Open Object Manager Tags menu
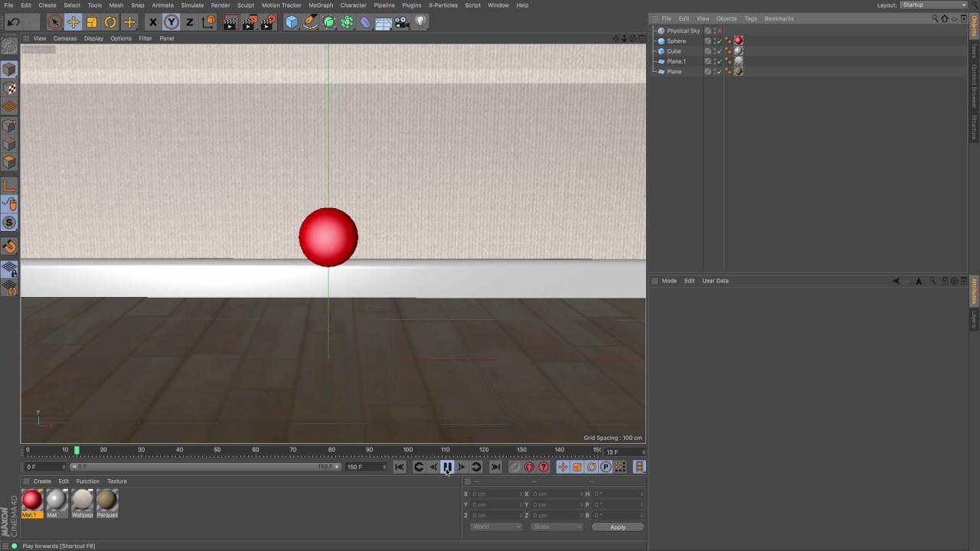 750,18
